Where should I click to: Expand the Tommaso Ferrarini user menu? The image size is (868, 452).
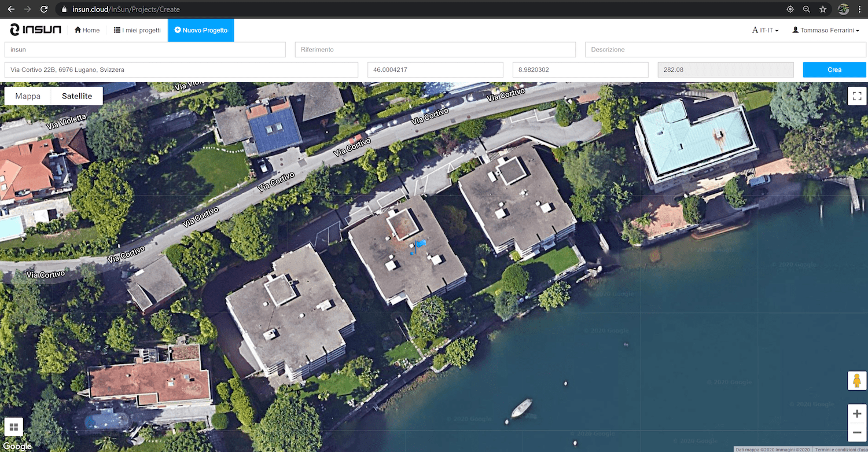coord(826,30)
